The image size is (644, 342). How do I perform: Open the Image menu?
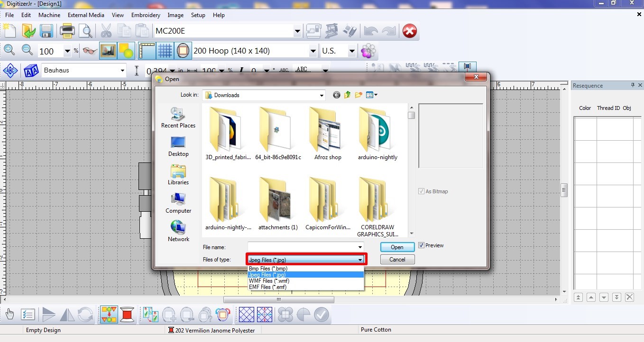point(175,15)
